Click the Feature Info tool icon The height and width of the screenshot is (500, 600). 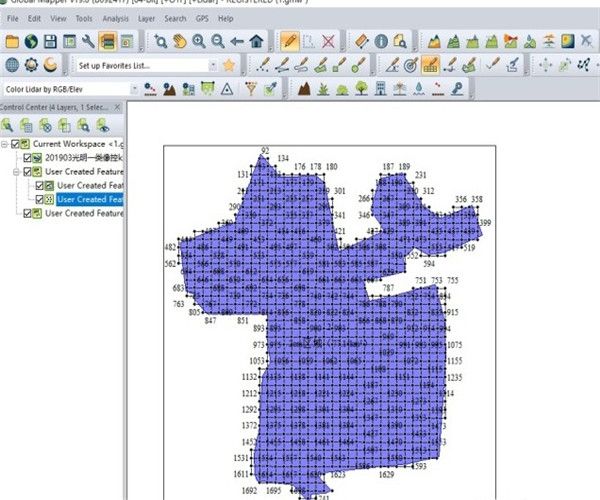pos(381,41)
